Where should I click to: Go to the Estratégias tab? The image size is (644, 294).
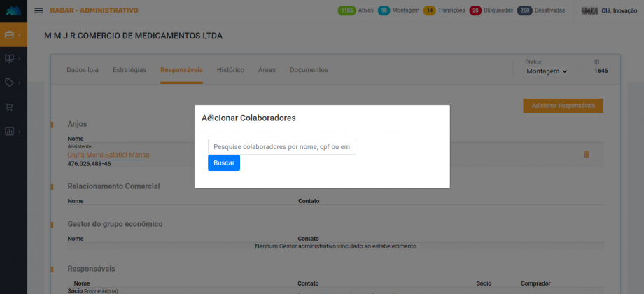[x=129, y=70]
